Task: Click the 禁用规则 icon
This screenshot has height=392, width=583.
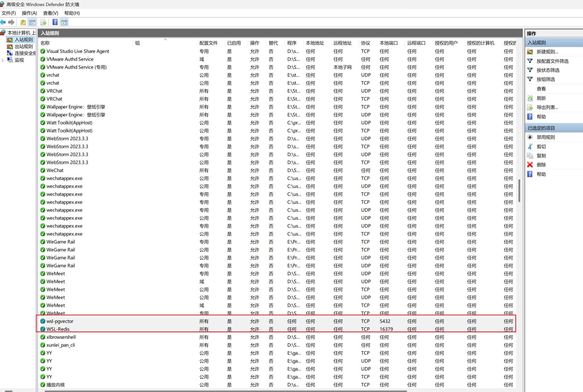Action: pyautogui.click(x=530, y=137)
